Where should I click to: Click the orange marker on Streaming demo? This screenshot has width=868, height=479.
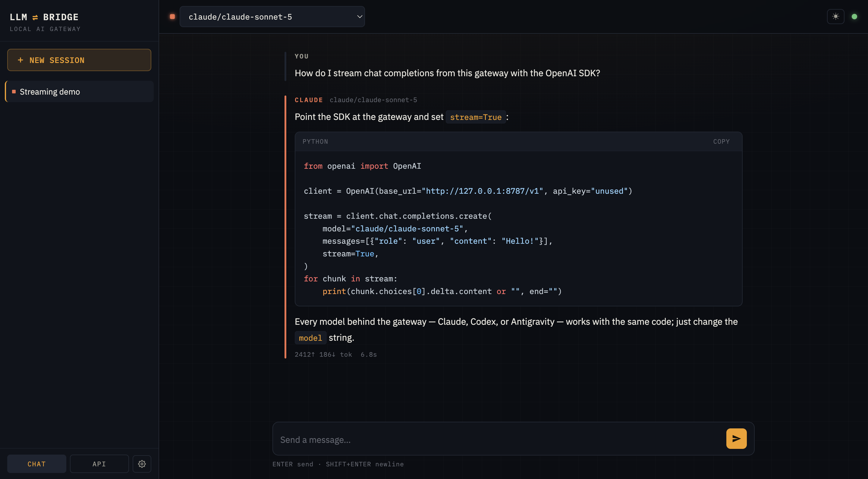pos(14,92)
